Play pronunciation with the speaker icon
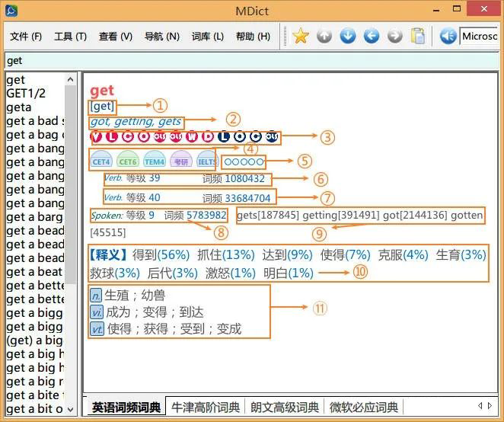 448,36
